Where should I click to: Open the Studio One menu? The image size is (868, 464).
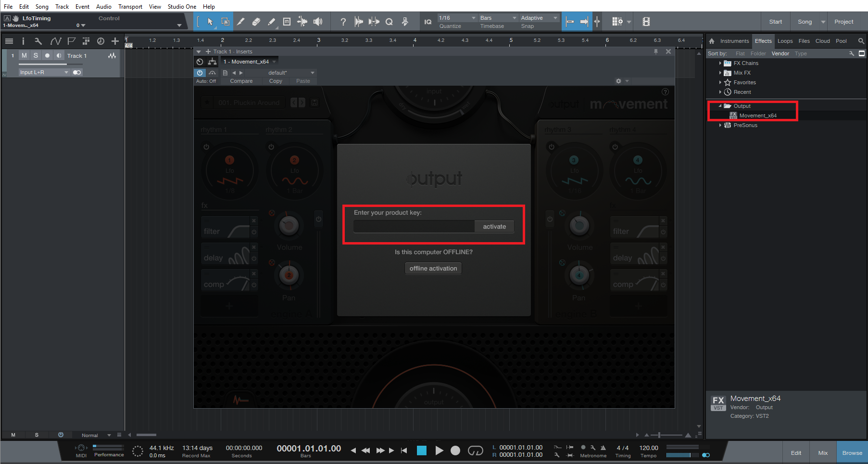[182, 7]
